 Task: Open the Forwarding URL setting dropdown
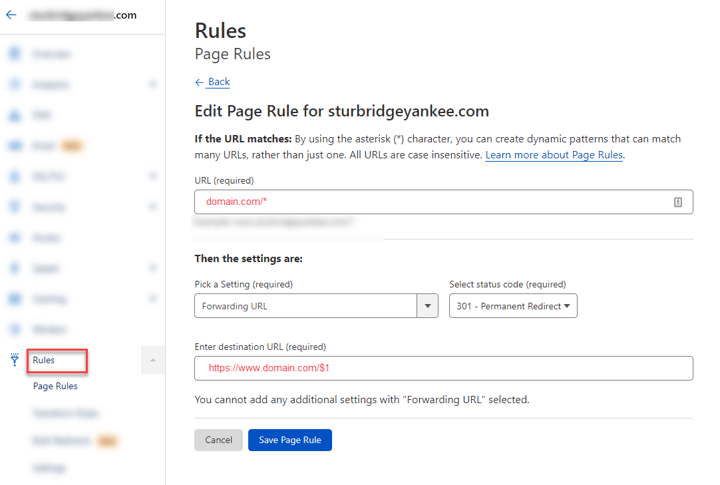pos(316,306)
